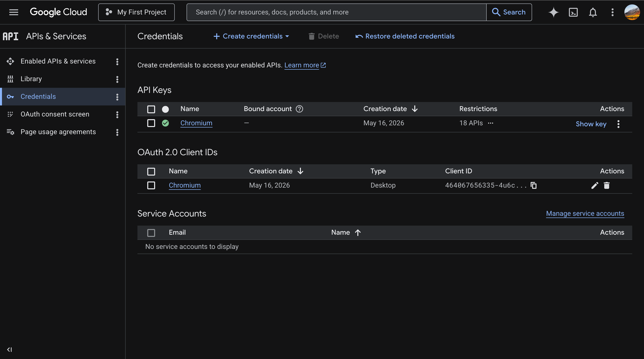This screenshot has height=359, width=644.
Task: Select Credentials in the sidebar
Action: pos(63,97)
